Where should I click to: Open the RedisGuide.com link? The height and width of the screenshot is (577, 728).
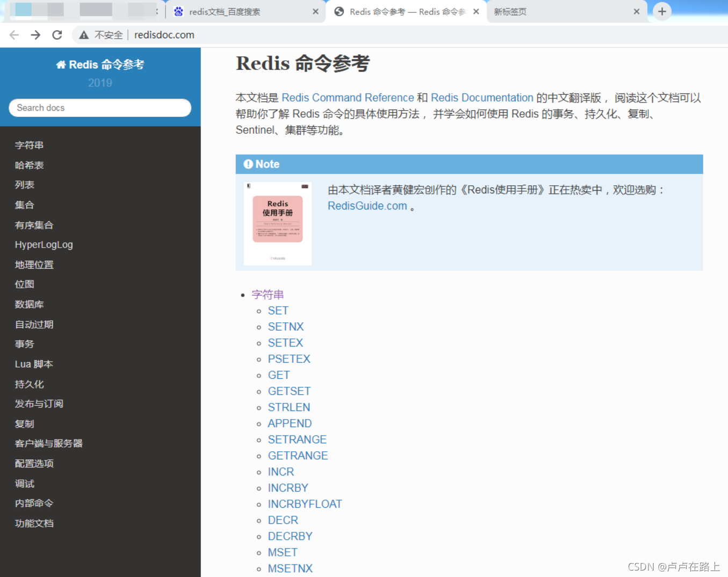[x=367, y=206]
